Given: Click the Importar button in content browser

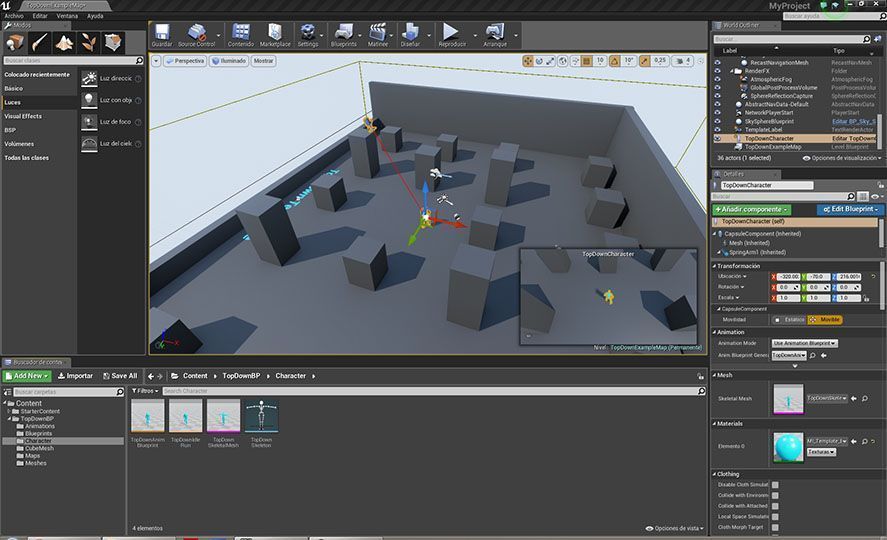Looking at the screenshot, I should (x=75, y=376).
